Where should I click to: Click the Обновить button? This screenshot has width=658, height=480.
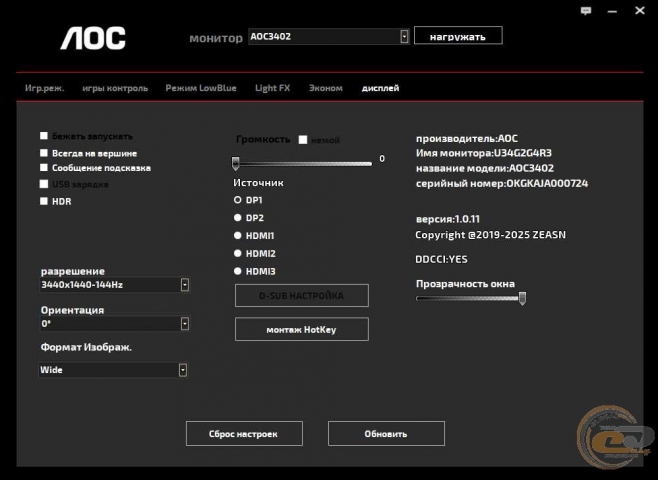point(386,433)
